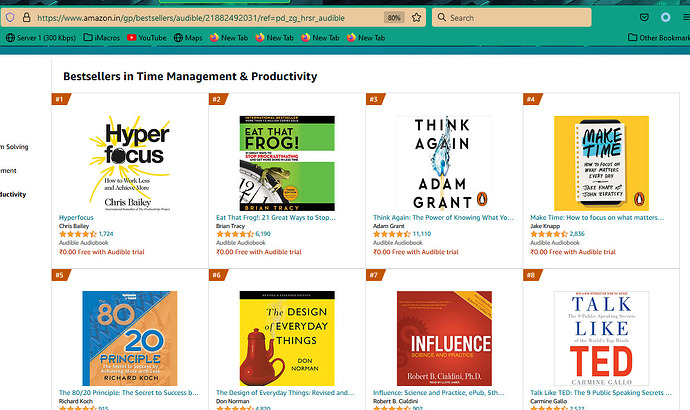This screenshot has height=410, width=690.
Task: Click author name Robert B. Cialdini
Action: point(395,401)
